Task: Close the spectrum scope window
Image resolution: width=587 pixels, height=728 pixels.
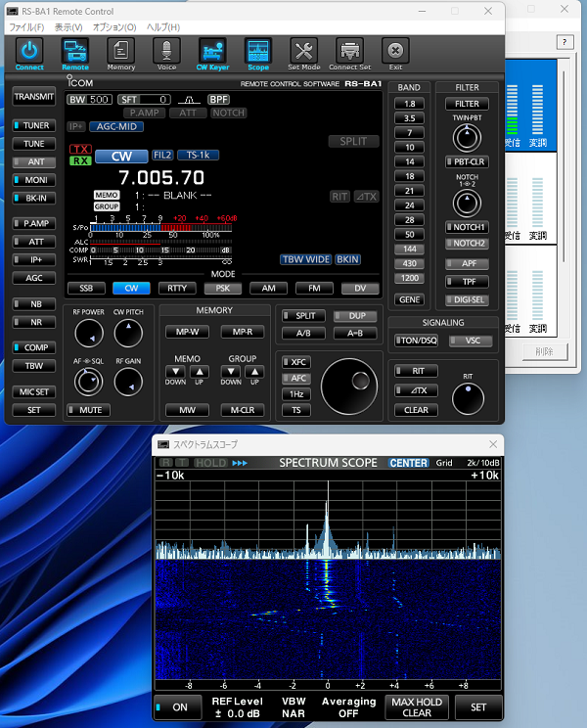Action: (493, 444)
